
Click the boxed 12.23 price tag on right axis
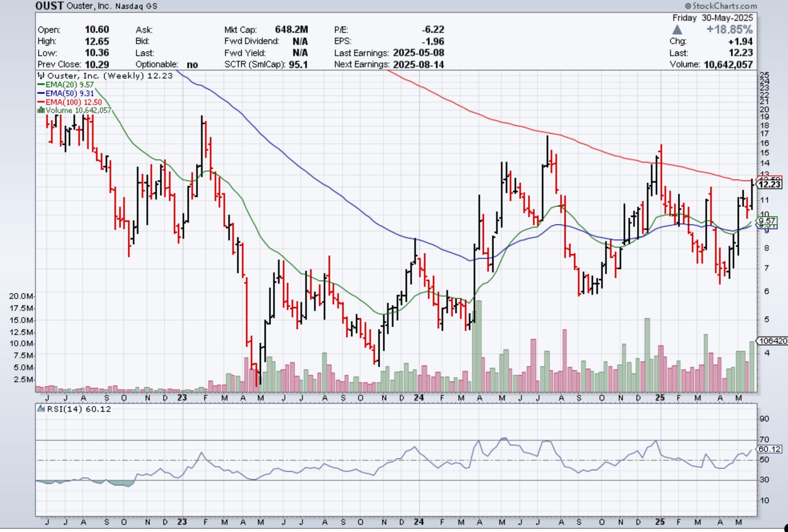pos(770,184)
